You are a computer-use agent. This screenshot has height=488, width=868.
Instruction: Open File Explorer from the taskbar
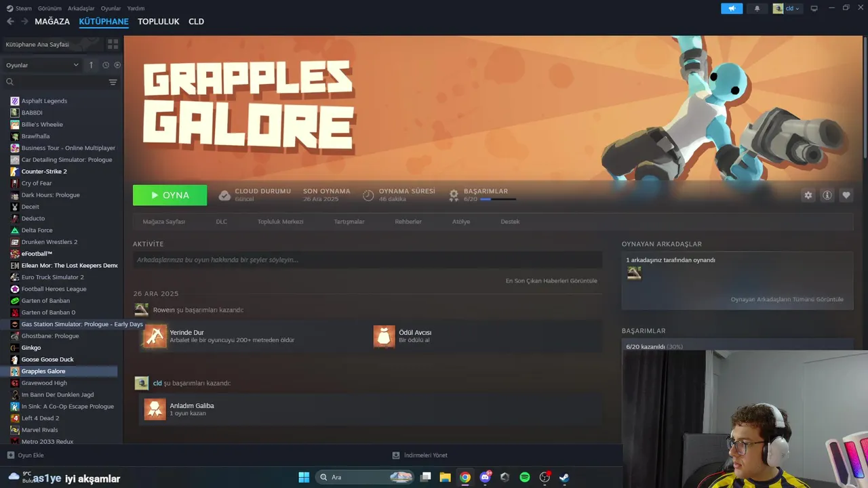pyautogui.click(x=445, y=477)
